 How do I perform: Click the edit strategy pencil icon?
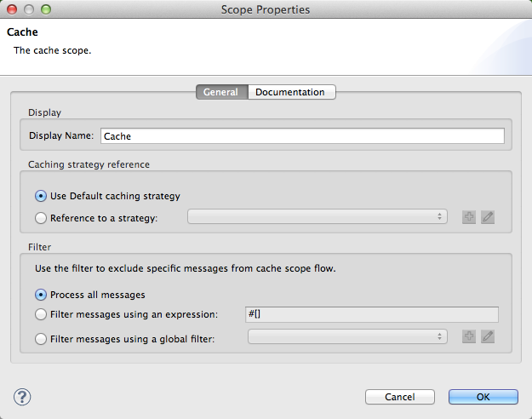487,217
